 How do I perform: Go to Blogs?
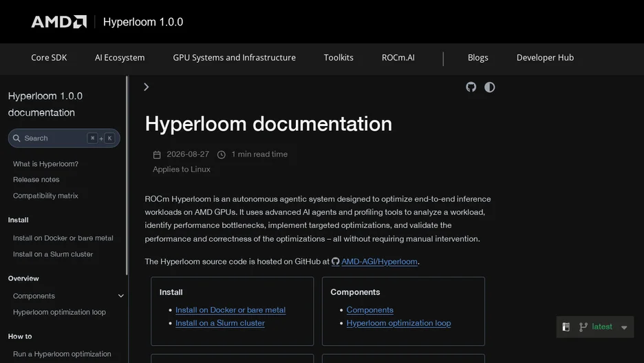pos(477,58)
